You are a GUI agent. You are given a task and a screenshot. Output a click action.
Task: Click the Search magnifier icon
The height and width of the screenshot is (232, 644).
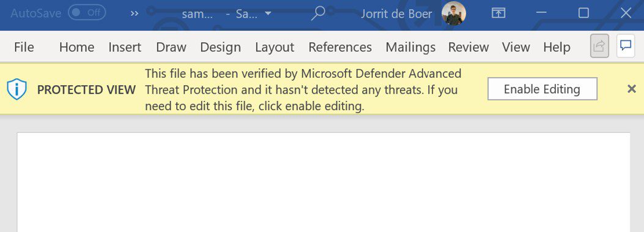318,13
